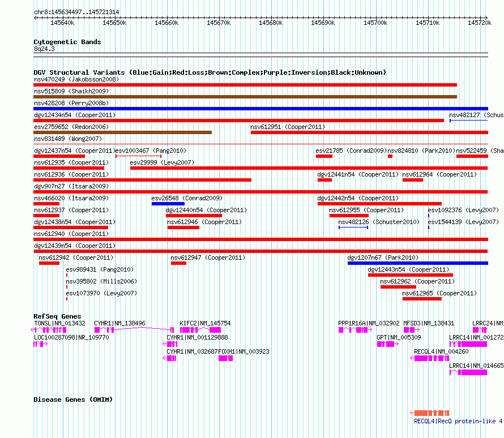Select gene GPT|NM_005309
The width and height of the screenshot is (504, 438).
point(399,337)
